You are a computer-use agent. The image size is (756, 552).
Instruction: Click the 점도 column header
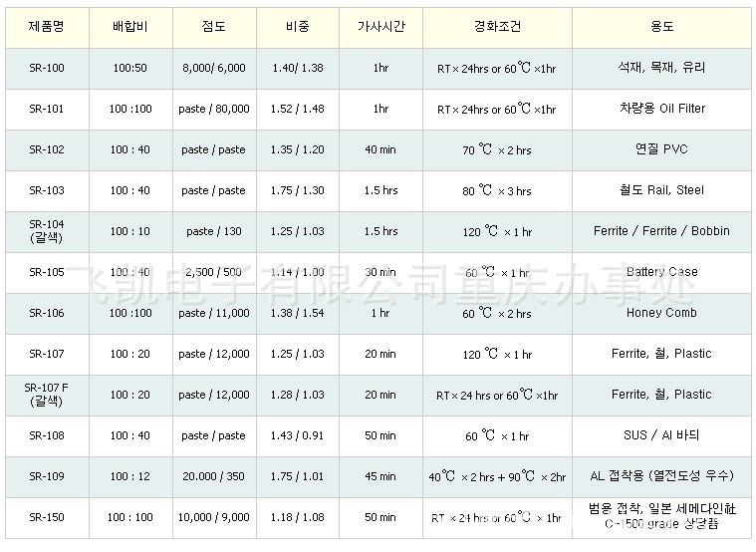[214, 27]
